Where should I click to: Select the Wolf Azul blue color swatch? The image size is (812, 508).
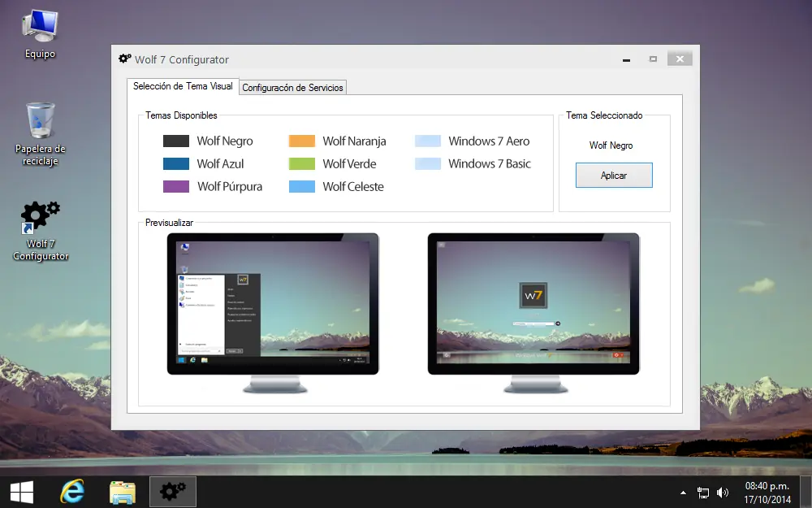[x=176, y=164]
